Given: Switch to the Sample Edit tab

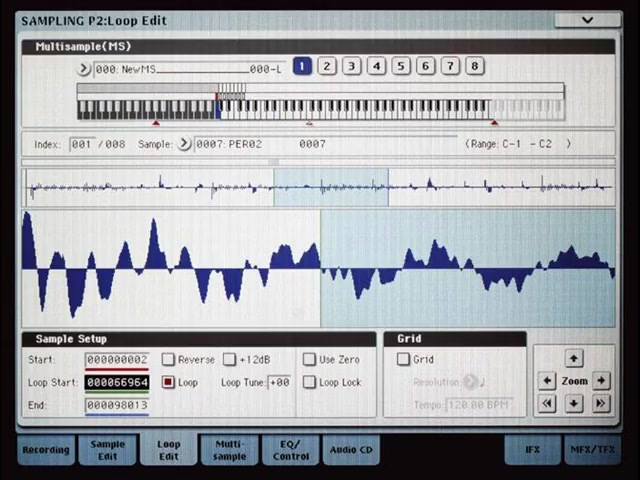Looking at the screenshot, I should pos(107,450).
